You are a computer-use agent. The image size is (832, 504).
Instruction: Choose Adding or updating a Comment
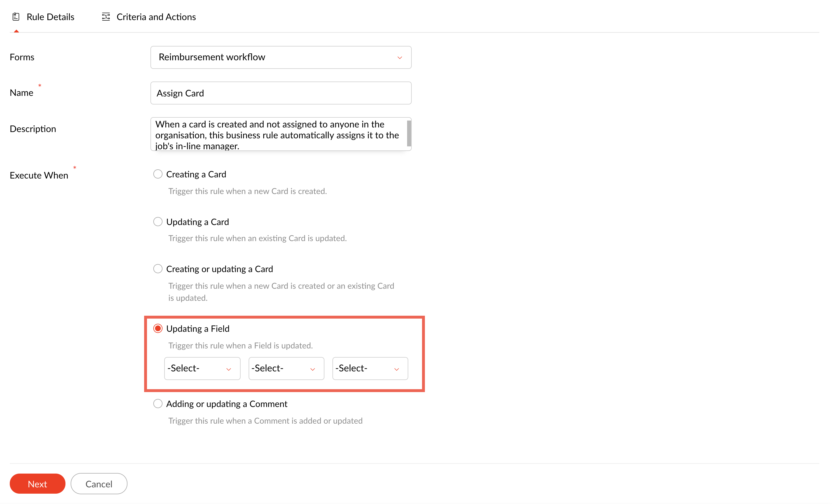tap(158, 404)
